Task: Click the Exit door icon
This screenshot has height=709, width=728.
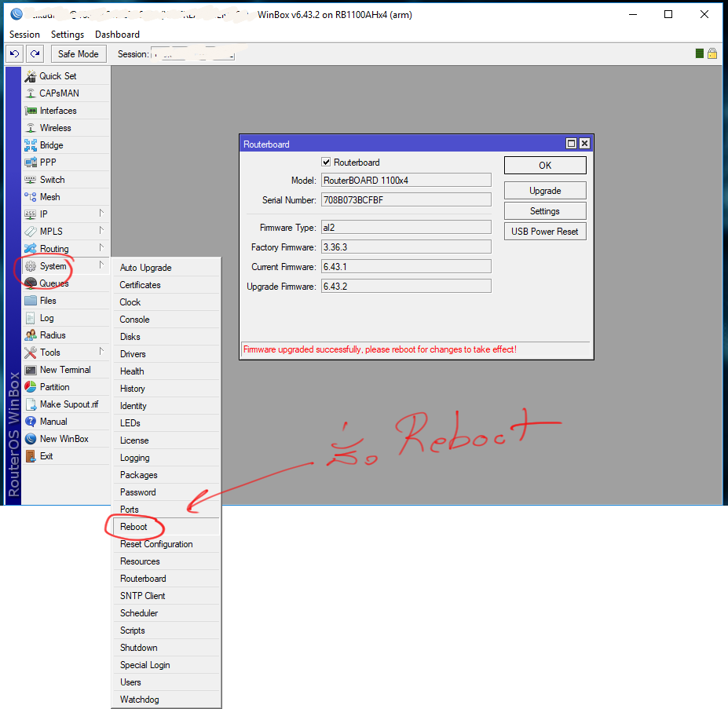Action: 31,456
